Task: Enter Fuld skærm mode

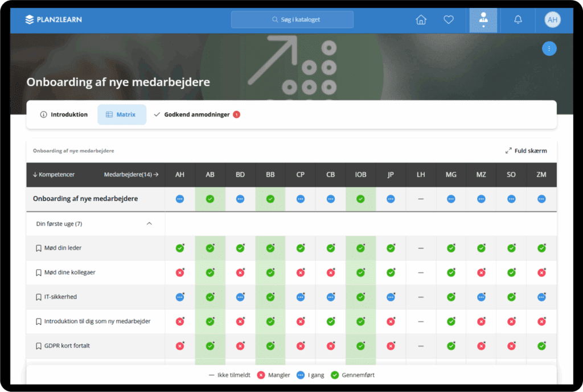Action: tap(526, 151)
